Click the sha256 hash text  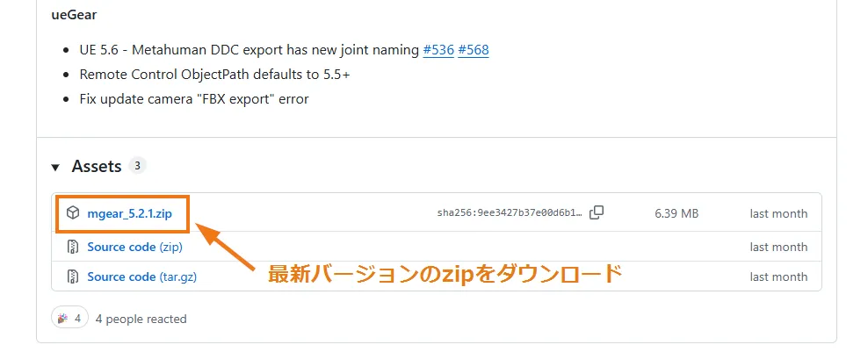coord(510,213)
